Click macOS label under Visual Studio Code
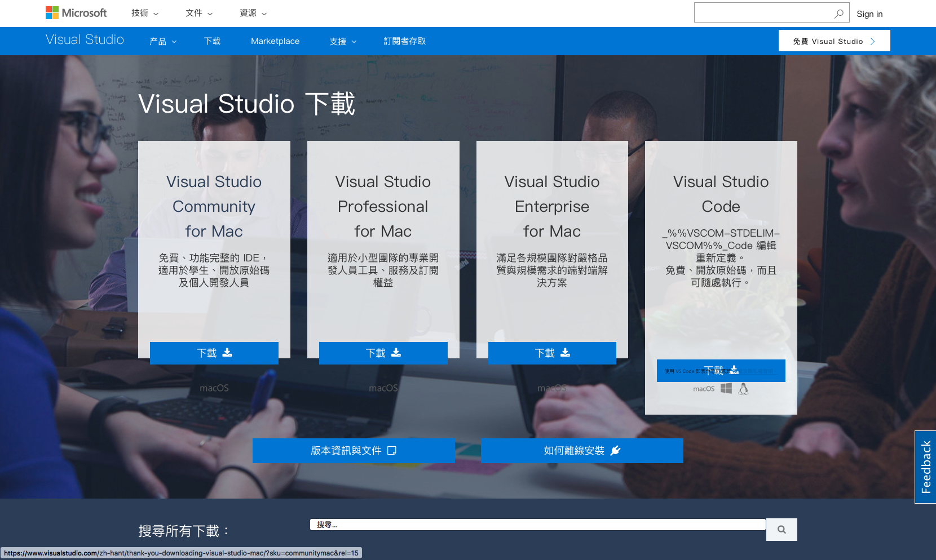This screenshot has width=936, height=560. [x=704, y=389]
